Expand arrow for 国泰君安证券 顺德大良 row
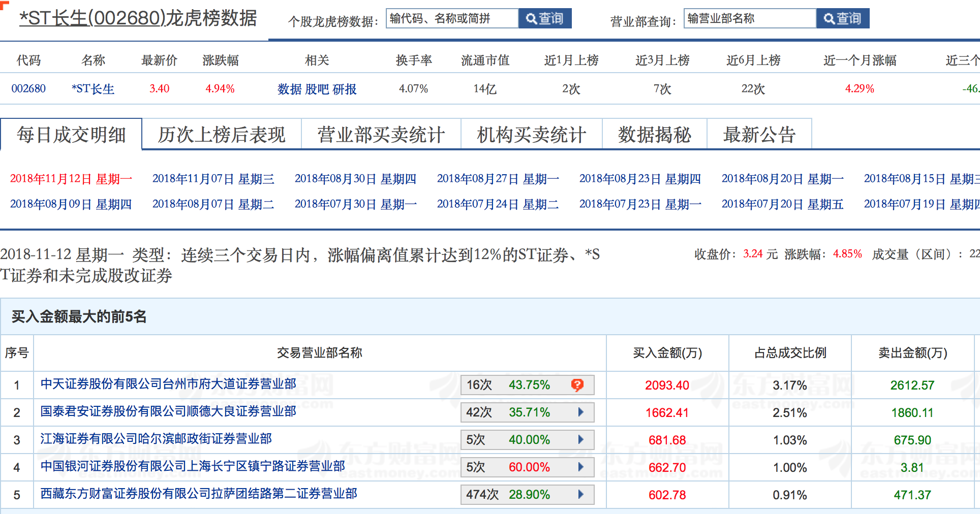This screenshot has height=514, width=980. 580,412
